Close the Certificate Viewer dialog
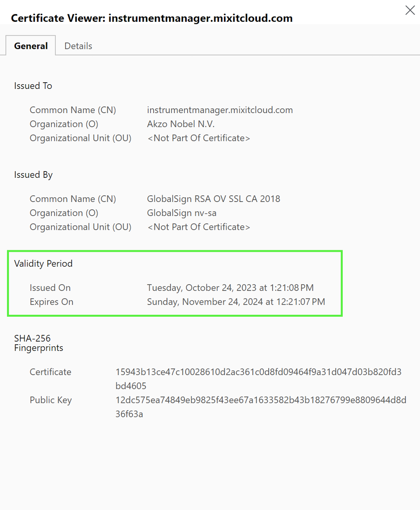 pyautogui.click(x=410, y=10)
